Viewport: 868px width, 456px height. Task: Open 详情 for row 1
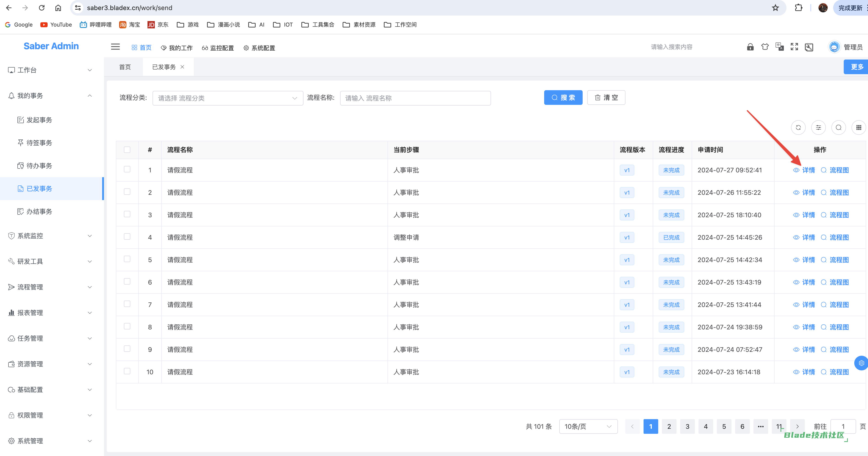point(804,170)
